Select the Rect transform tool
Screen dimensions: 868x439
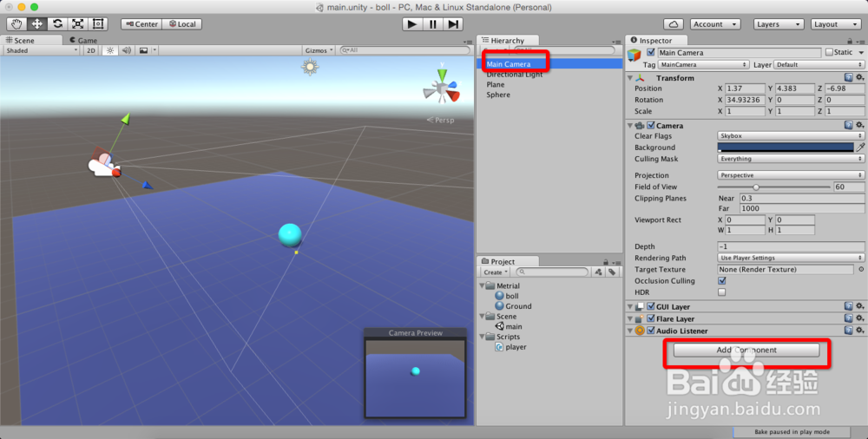tap(98, 23)
